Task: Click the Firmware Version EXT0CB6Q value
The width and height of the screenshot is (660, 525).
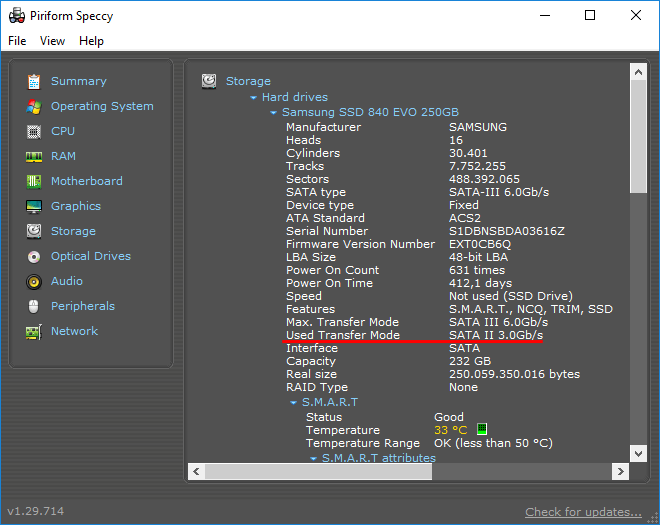Action: pos(480,244)
